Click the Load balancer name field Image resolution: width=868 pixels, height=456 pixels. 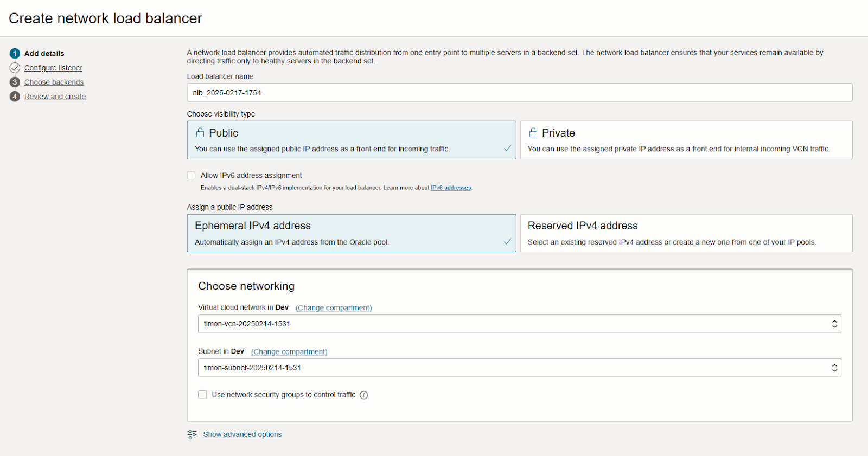pyautogui.click(x=519, y=93)
